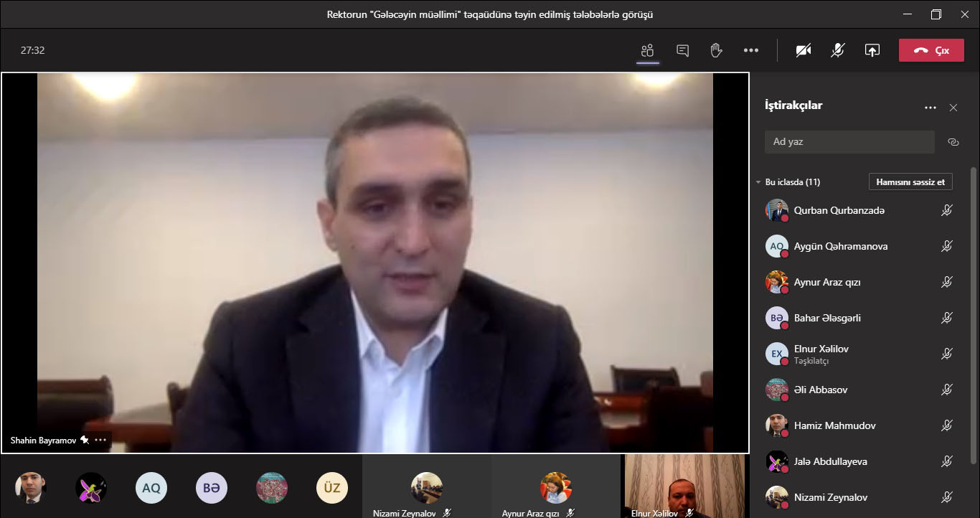980x518 pixels.
Task: Open İştirakçılar panel more options
Action: (x=930, y=108)
